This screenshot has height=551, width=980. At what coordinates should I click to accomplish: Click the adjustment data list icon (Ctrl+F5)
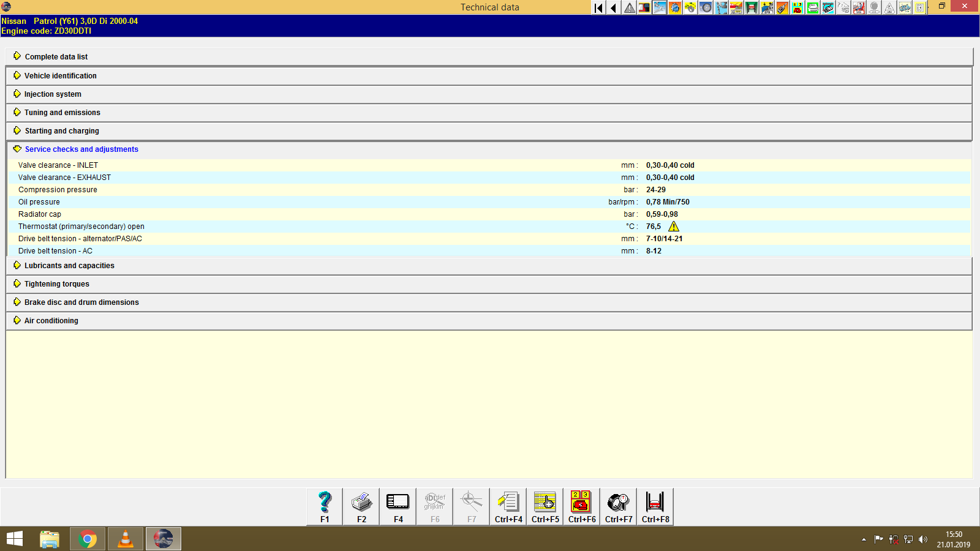[x=545, y=506]
